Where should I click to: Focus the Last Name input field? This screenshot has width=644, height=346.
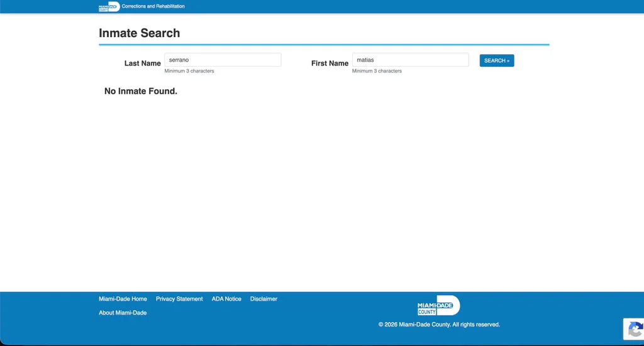click(223, 60)
